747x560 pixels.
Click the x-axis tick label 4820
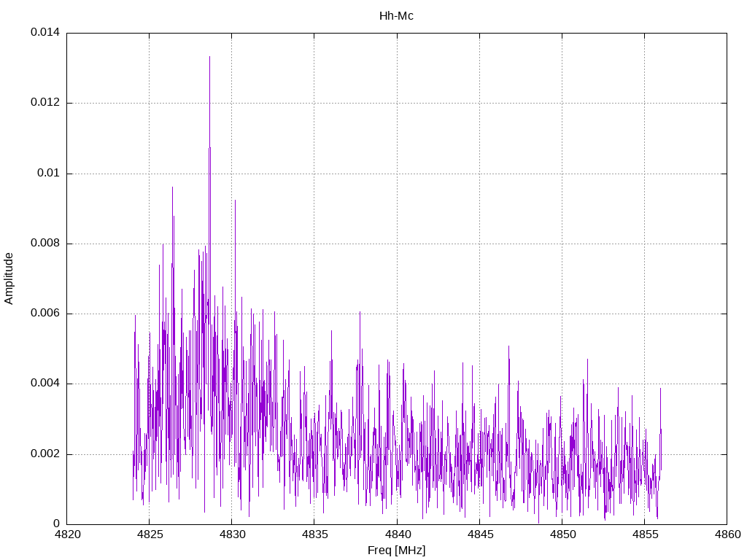tap(67, 534)
